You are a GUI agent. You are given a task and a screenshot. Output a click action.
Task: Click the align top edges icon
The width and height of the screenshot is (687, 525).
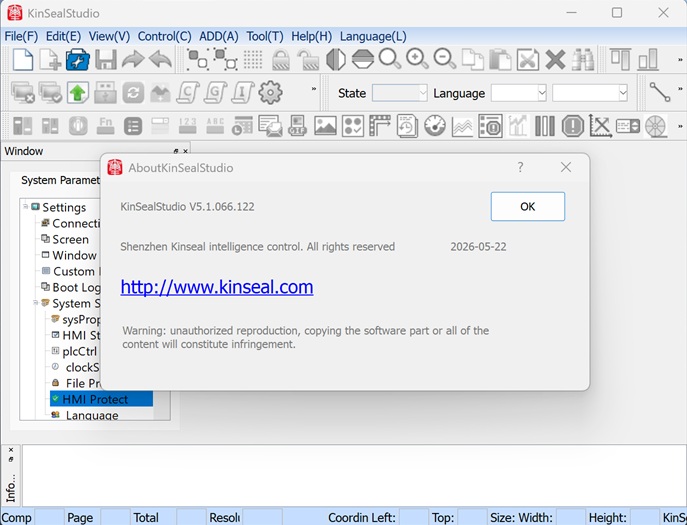(x=621, y=60)
